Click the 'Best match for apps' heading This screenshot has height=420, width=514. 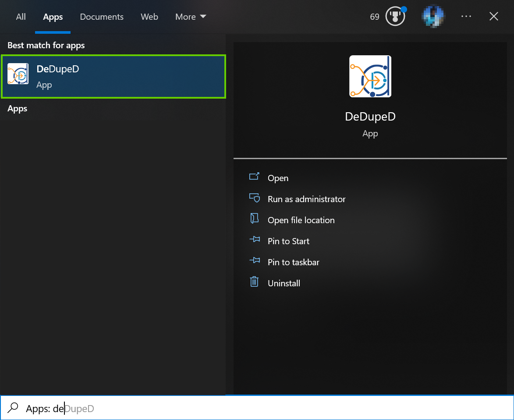(x=46, y=45)
